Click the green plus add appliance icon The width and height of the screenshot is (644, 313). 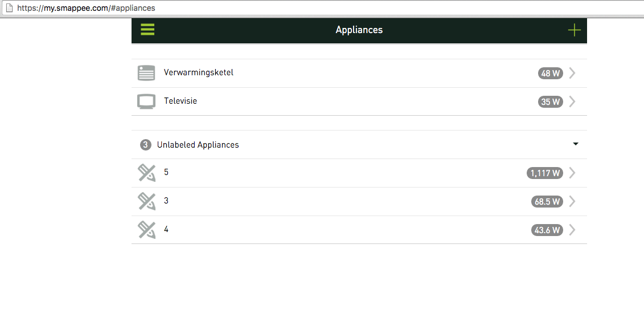click(574, 30)
